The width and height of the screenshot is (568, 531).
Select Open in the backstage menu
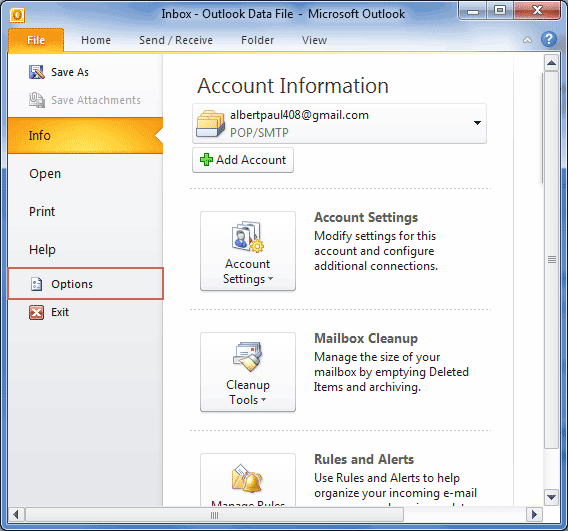[x=85, y=173]
